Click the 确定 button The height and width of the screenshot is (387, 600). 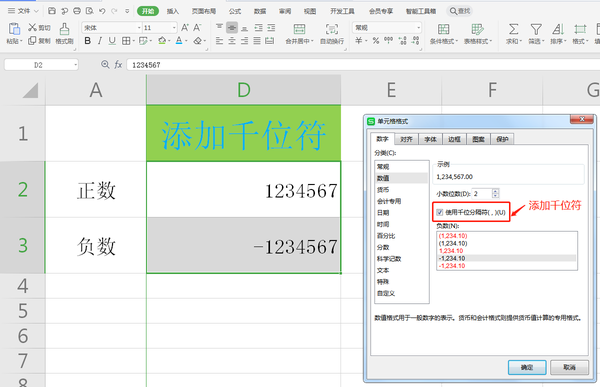click(x=527, y=367)
